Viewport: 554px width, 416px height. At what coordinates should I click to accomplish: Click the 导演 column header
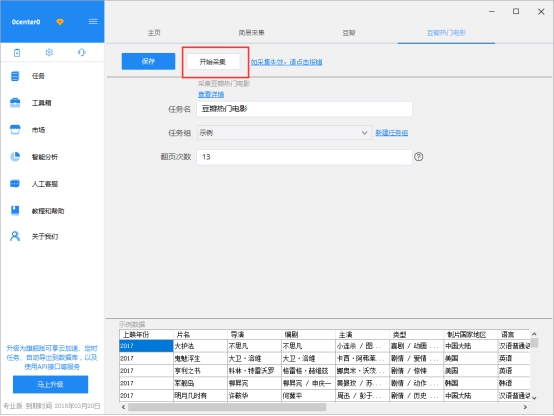click(254, 334)
